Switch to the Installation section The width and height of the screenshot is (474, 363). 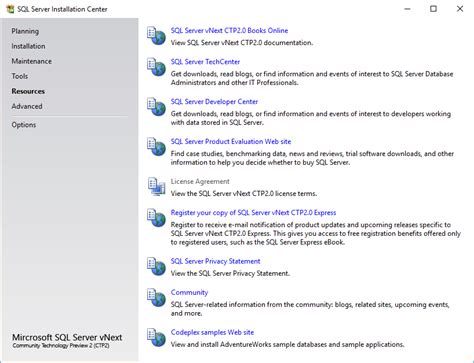pyautogui.click(x=28, y=46)
